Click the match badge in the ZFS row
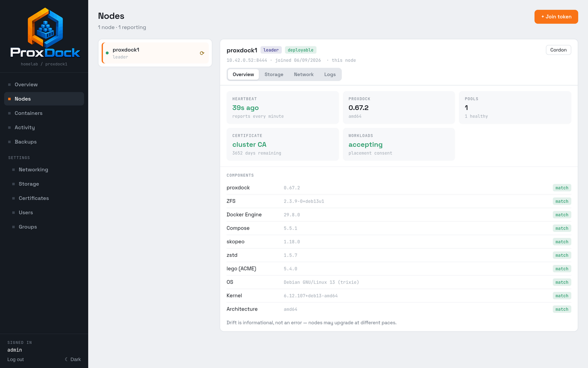 (562, 201)
